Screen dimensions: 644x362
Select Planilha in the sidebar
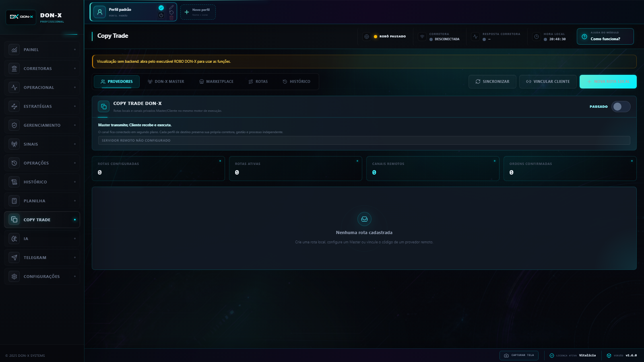coord(42,201)
